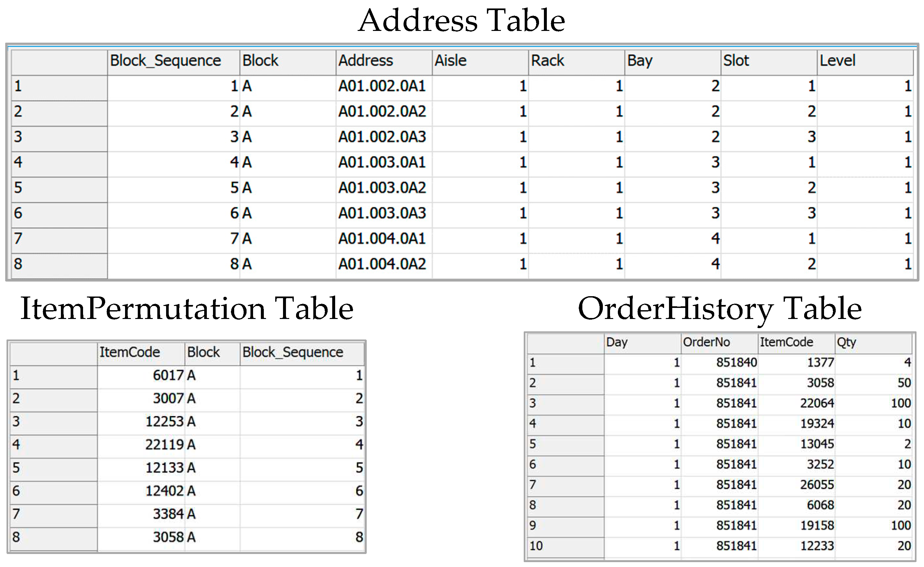Screen dimensions: 924x567
Task: Select ItemCode cell 22119
Action: 164,445
